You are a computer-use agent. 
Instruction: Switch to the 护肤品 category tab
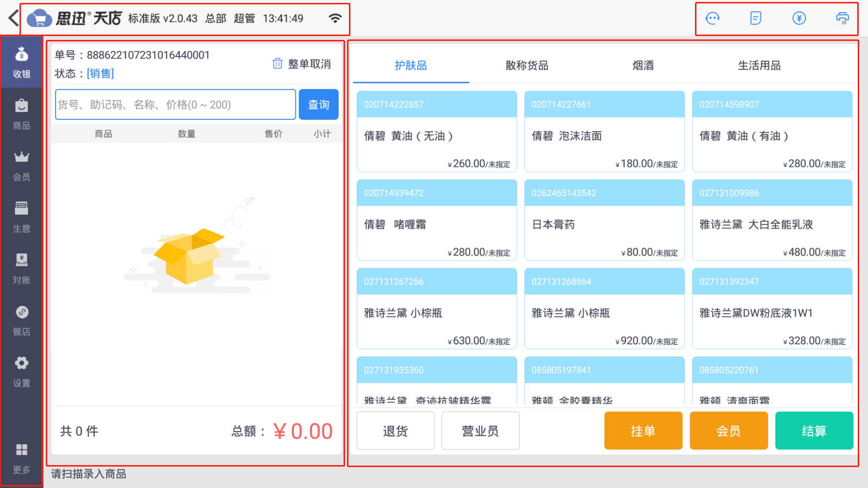tap(411, 65)
